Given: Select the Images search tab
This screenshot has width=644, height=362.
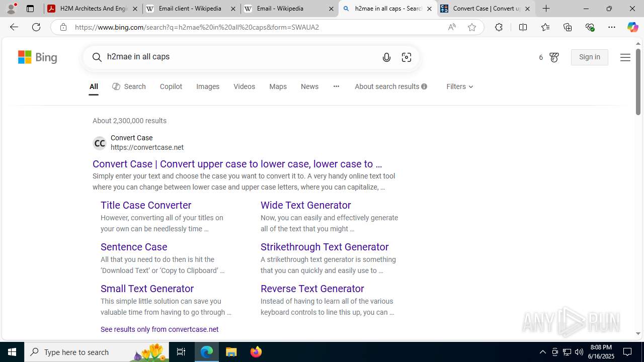Looking at the screenshot, I should pos(208,86).
